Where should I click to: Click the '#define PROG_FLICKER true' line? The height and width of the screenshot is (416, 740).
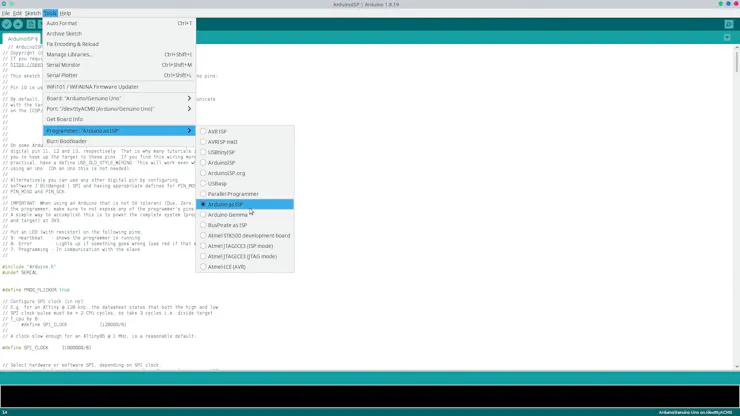[36, 289]
